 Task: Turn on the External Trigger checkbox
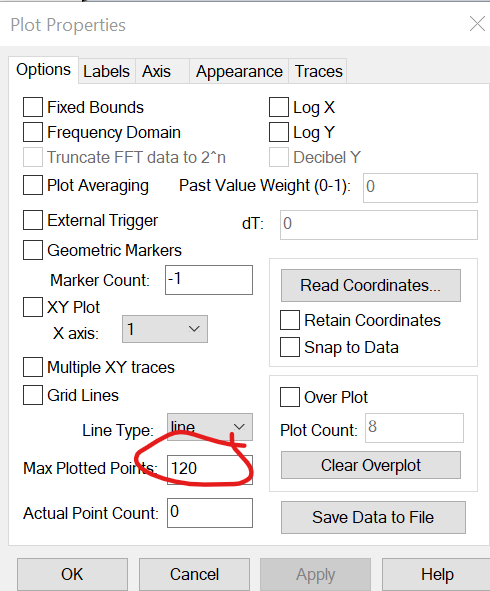33,220
